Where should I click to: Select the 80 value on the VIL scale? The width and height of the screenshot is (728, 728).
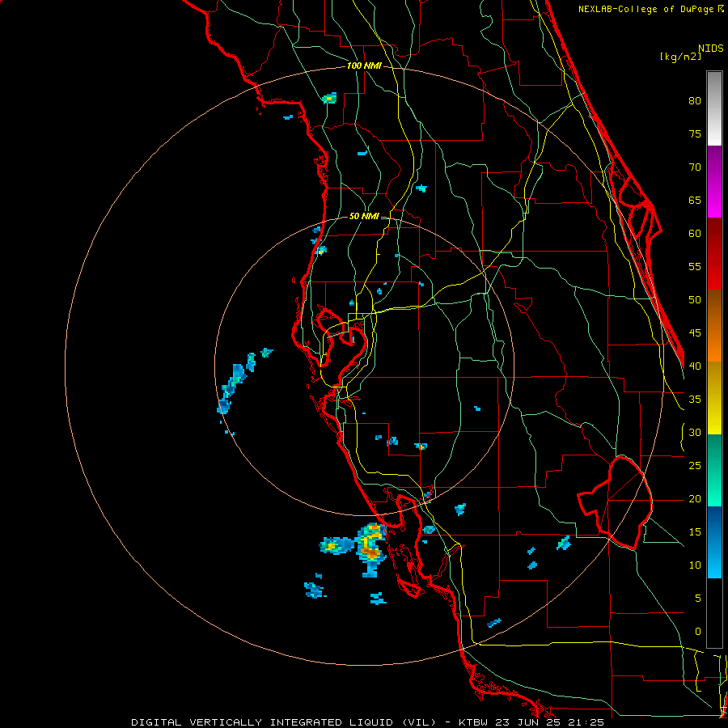pos(695,101)
